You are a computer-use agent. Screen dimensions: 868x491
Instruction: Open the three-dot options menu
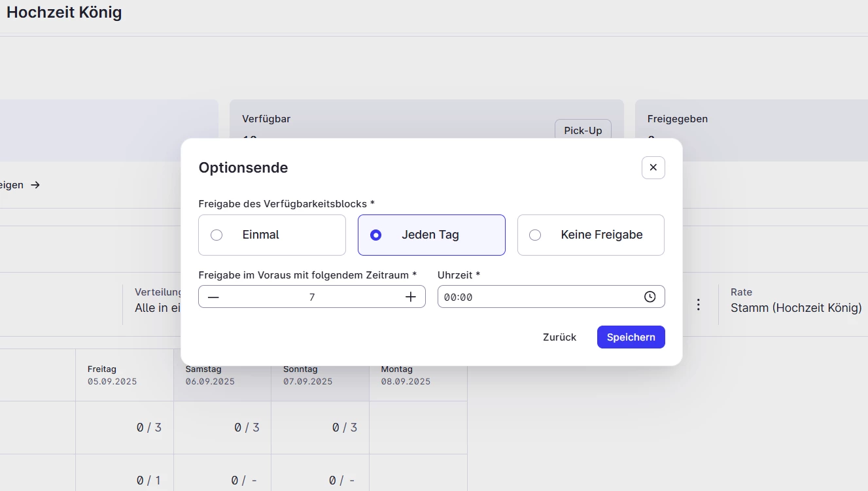699,305
